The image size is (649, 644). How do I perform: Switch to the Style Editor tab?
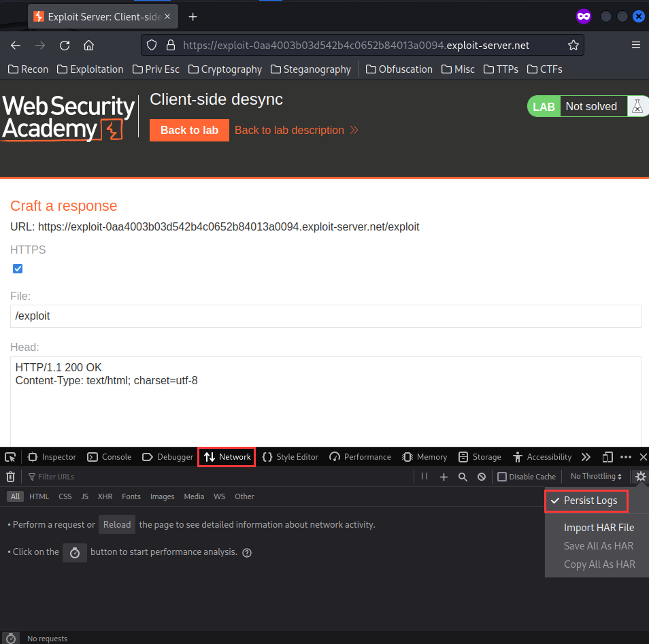point(290,457)
